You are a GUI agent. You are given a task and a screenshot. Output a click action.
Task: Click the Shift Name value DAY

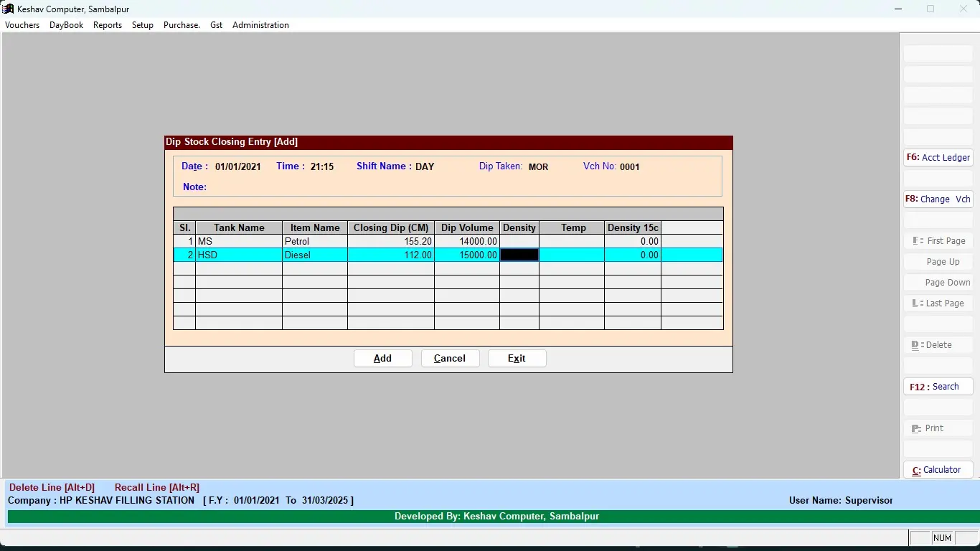point(425,166)
